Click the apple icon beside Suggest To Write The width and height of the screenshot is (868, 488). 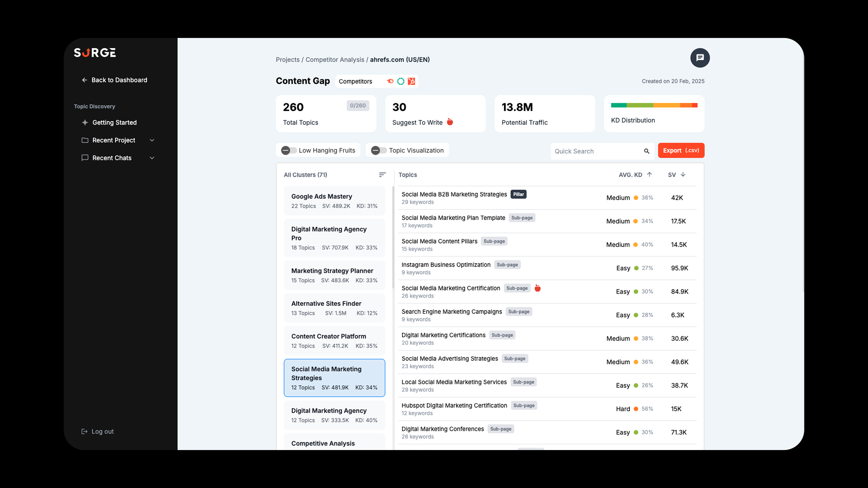tap(450, 122)
